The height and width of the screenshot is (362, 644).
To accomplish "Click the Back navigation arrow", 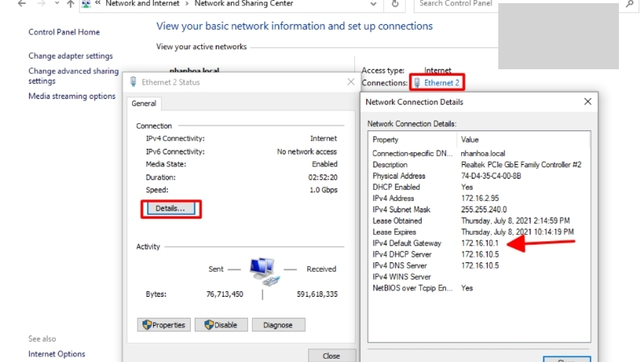I will [22, 4].
